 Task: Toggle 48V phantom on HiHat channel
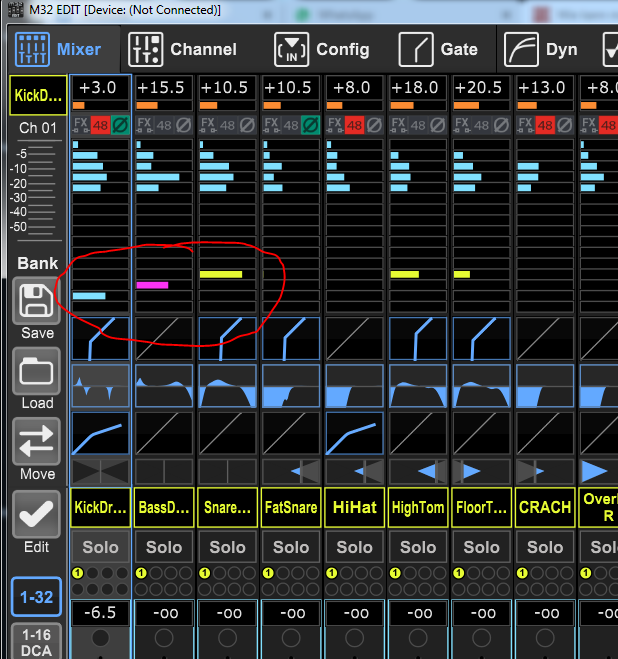point(355,125)
